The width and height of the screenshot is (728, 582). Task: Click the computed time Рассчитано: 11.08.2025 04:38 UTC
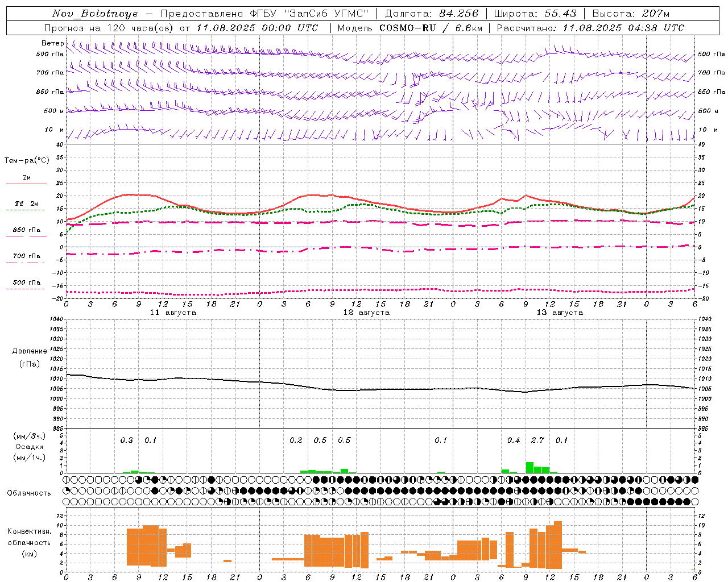point(590,28)
